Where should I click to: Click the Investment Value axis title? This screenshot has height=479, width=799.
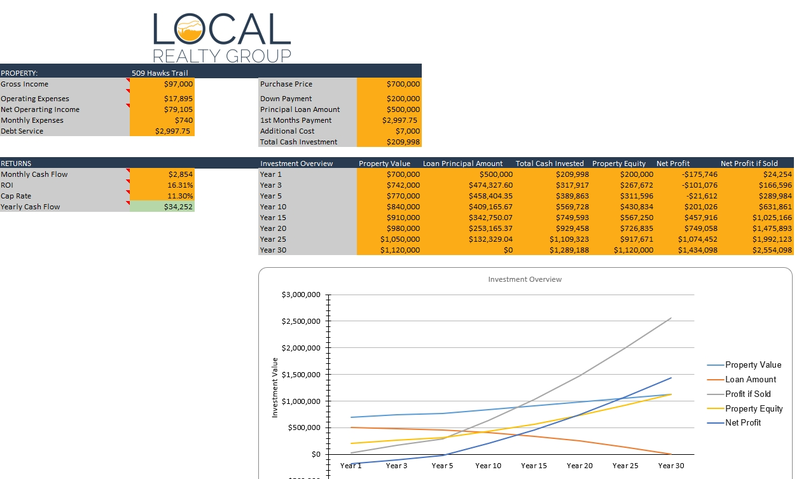[274, 386]
